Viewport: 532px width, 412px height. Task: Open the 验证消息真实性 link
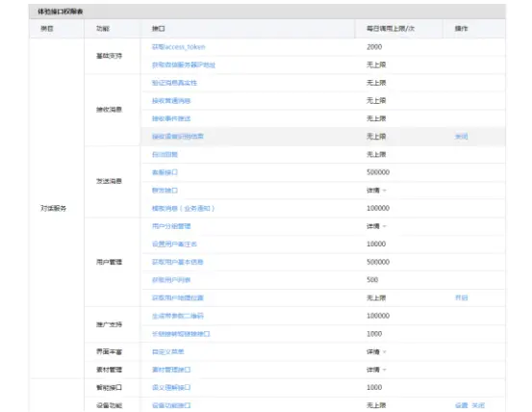coord(174,83)
